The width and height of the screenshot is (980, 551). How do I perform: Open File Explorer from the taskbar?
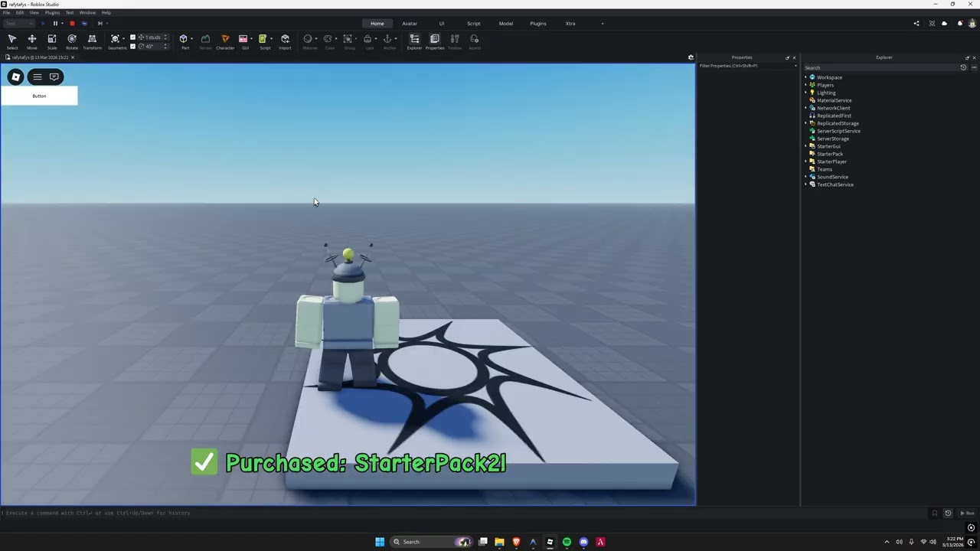coord(499,542)
